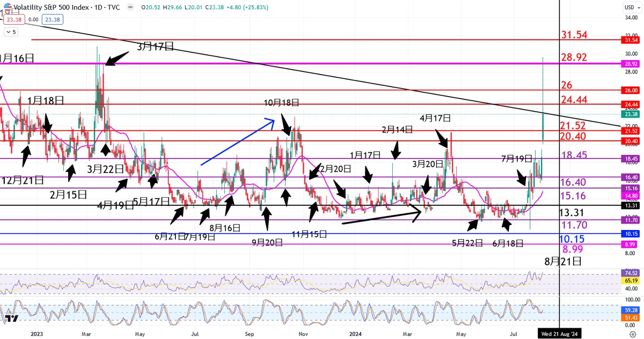Click the green 23.38 last price tag
Image resolution: width=644 pixels, height=339 pixels.
pyautogui.click(x=631, y=114)
